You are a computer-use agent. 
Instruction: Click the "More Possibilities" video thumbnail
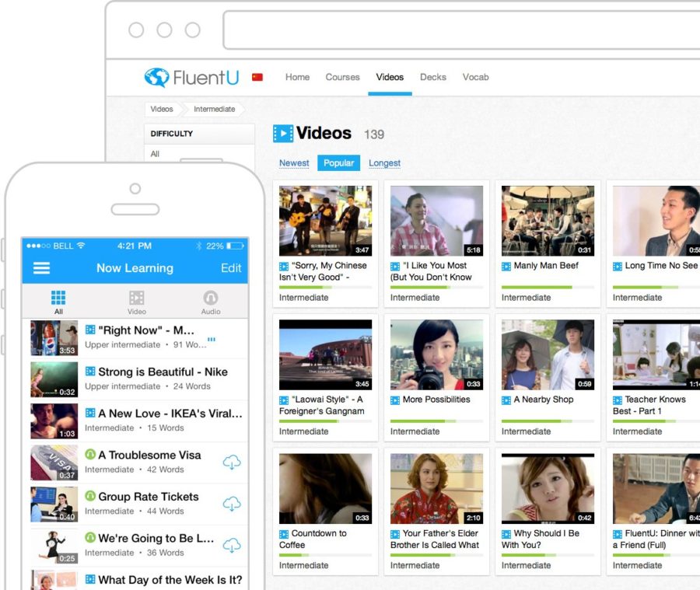point(436,354)
